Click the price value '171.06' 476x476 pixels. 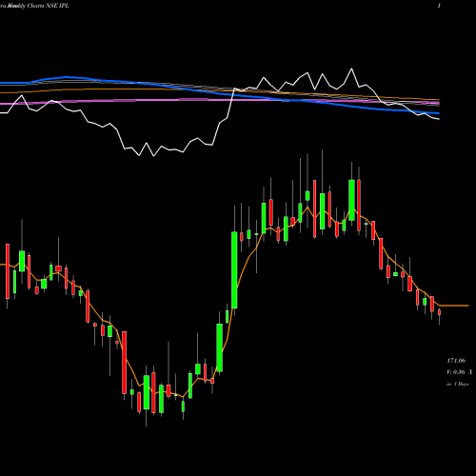click(456, 361)
